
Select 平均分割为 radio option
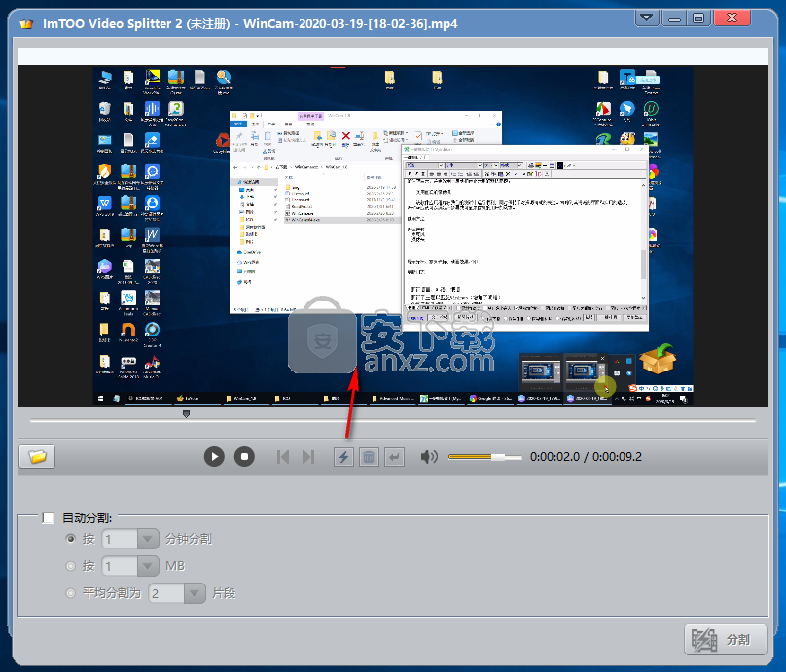[71, 593]
